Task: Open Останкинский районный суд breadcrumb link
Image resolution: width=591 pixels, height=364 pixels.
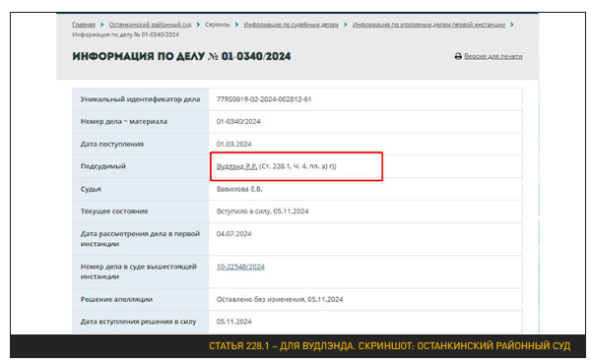Action: point(150,25)
